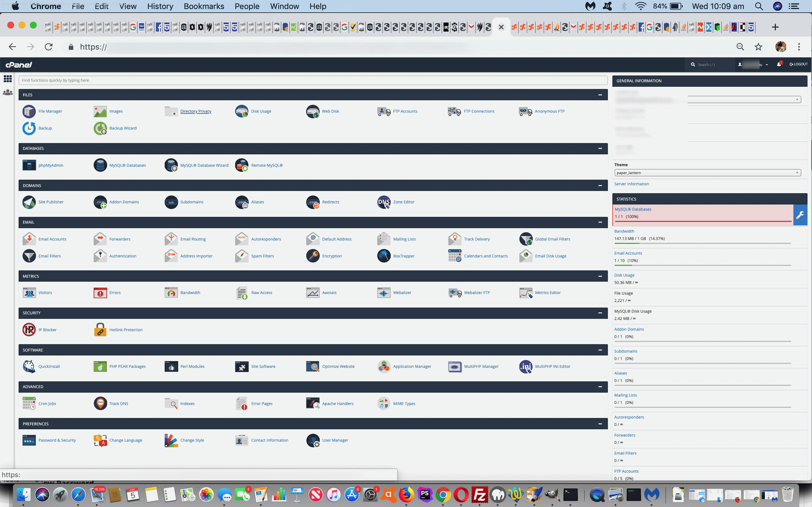
Task: Click the Server Information link
Action: 631,184
